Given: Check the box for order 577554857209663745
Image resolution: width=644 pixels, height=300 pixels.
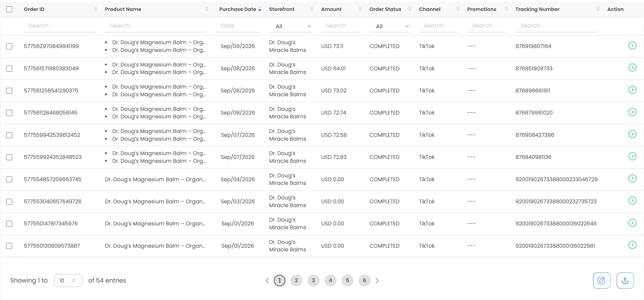Looking at the screenshot, I should click(x=9, y=179).
